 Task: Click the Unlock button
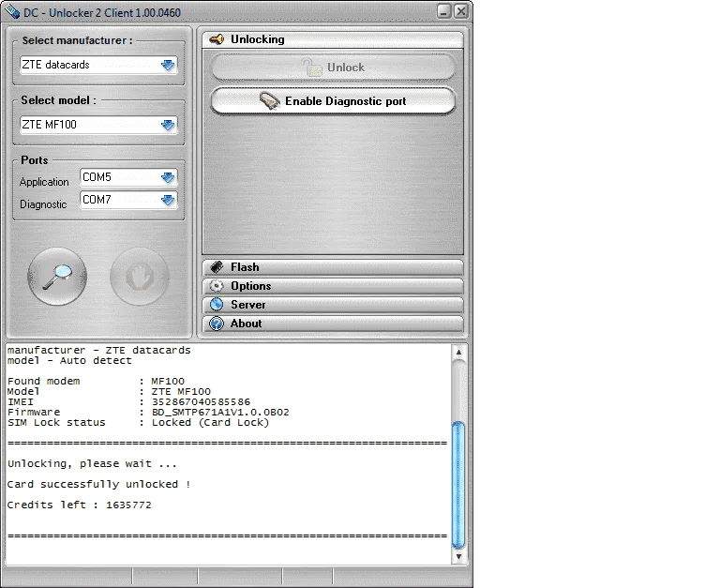pos(333,68)
